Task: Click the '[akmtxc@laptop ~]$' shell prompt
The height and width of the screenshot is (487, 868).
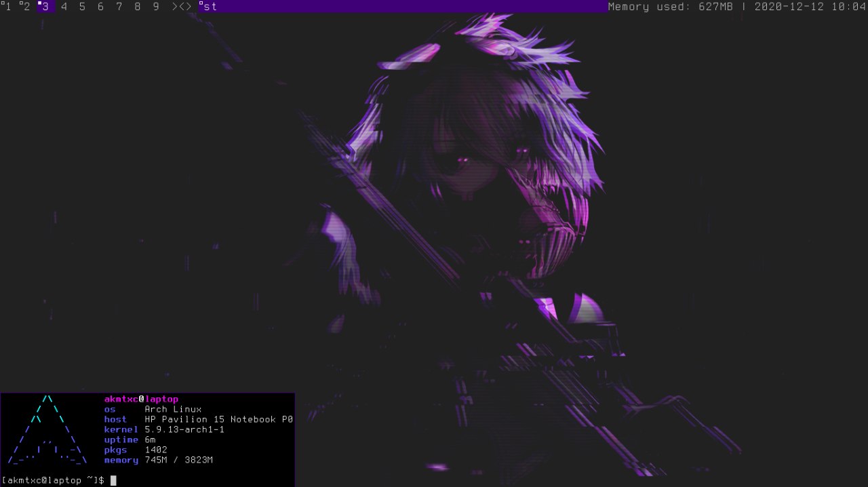Action: tap(53, 480)
